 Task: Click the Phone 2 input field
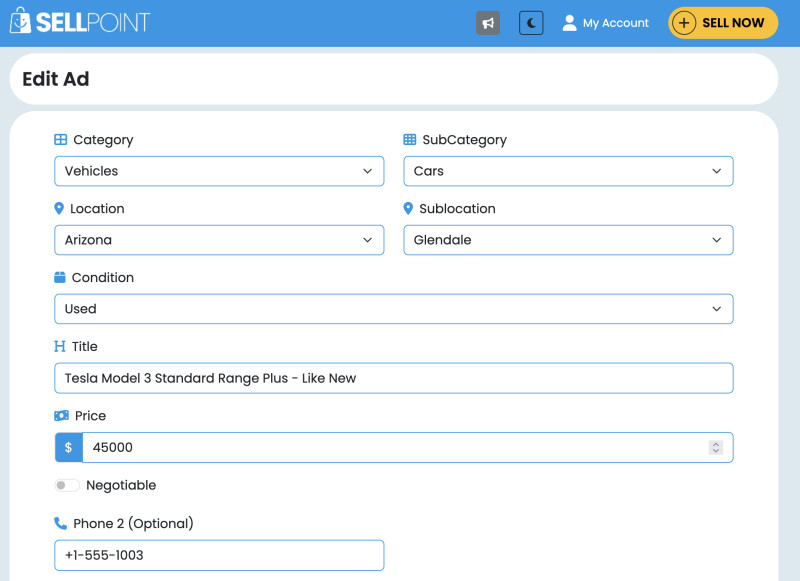[219, 555]
